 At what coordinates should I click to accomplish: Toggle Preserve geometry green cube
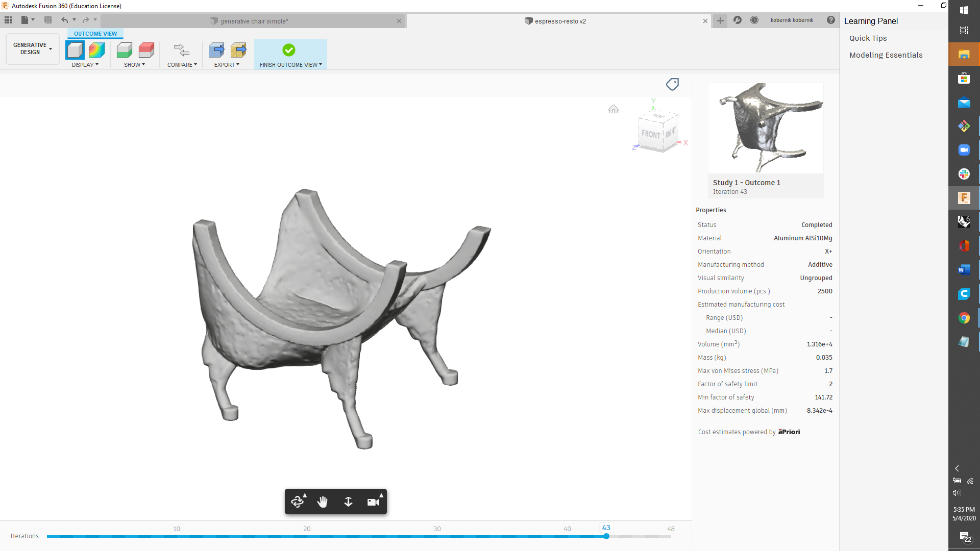click(x=125, y=50)
